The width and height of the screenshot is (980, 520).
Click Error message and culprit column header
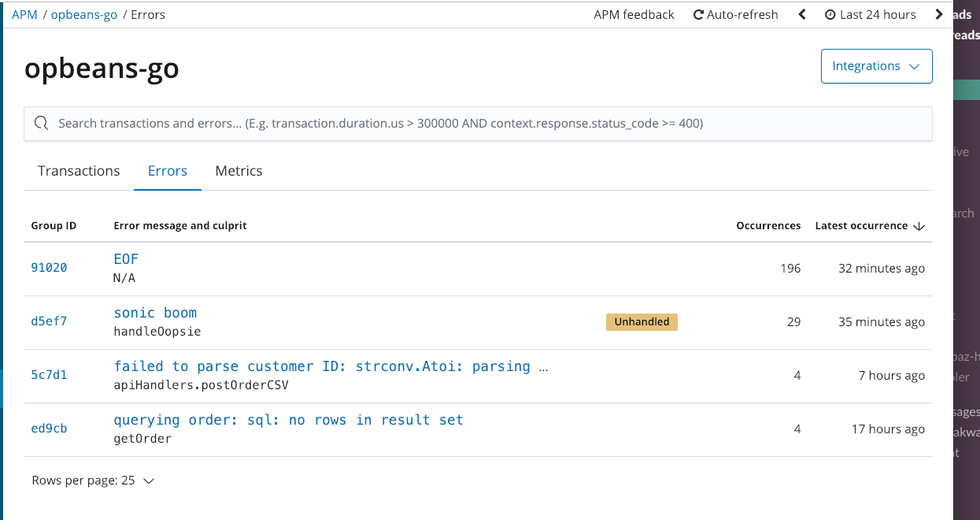pyautogui.click(x=180, y=225)
